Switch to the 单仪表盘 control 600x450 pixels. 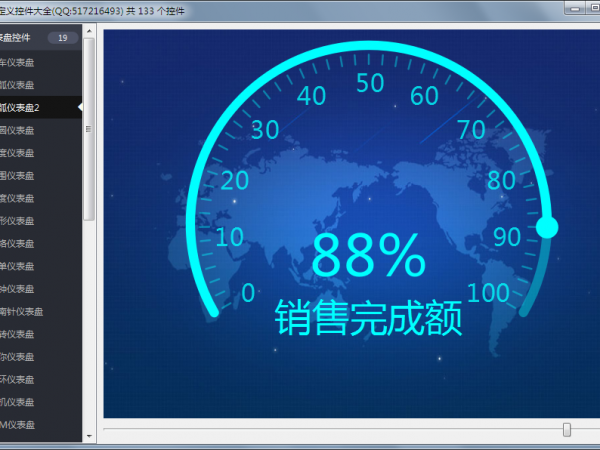18,266
